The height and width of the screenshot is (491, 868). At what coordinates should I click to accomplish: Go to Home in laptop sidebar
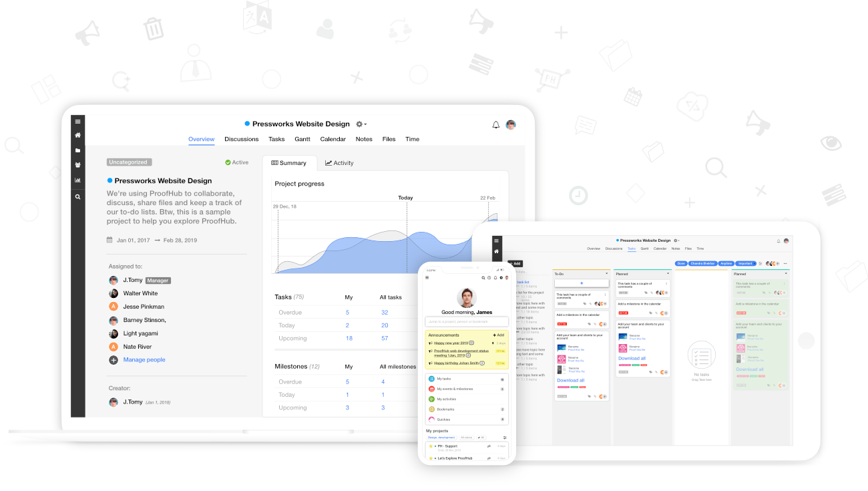tap(78, 136)
